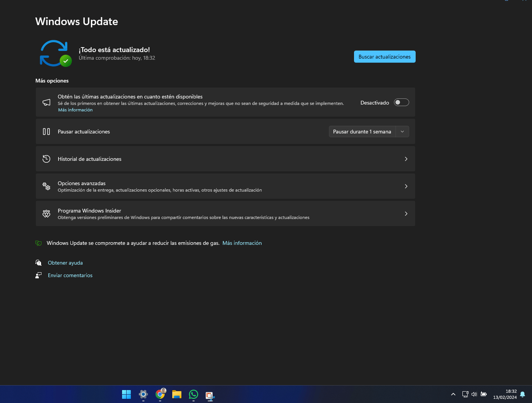Open File Explorer from the taskbar
The image size is (532, 403).
[x=177, y=394]
